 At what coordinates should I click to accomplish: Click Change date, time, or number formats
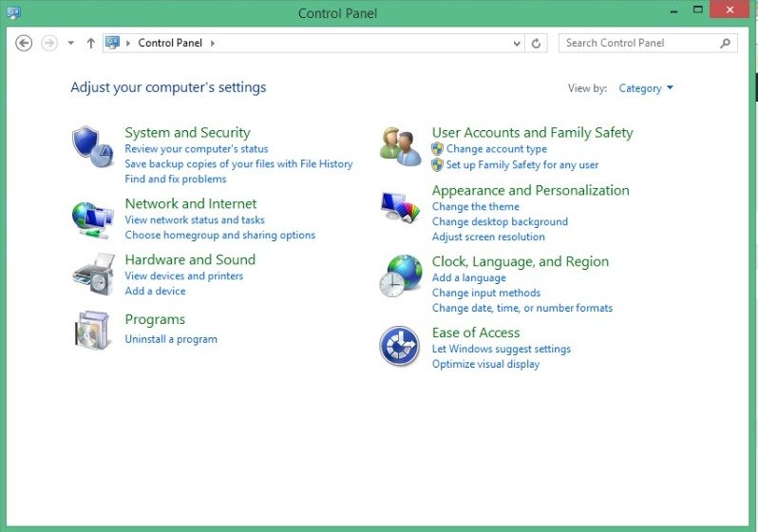pos(522,308)
